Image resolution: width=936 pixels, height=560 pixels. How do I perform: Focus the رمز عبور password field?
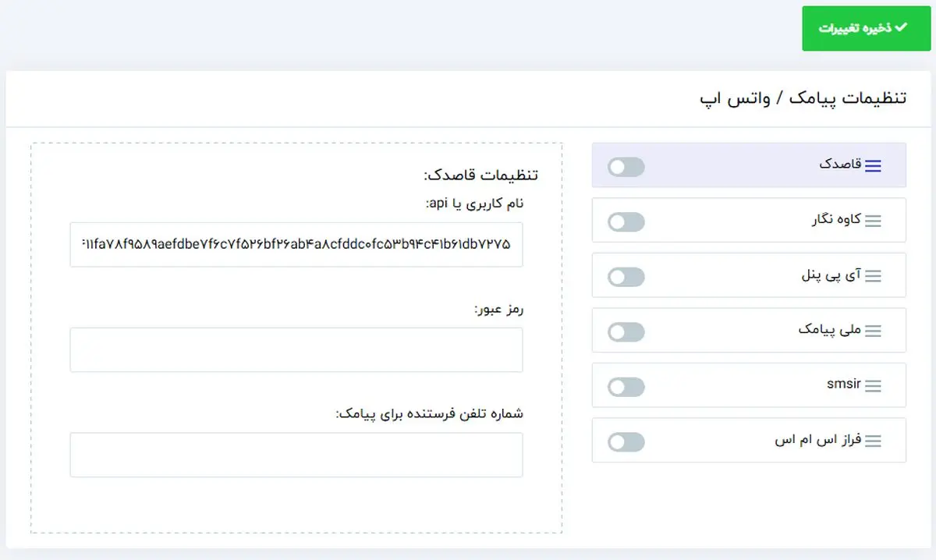point(296,349)
